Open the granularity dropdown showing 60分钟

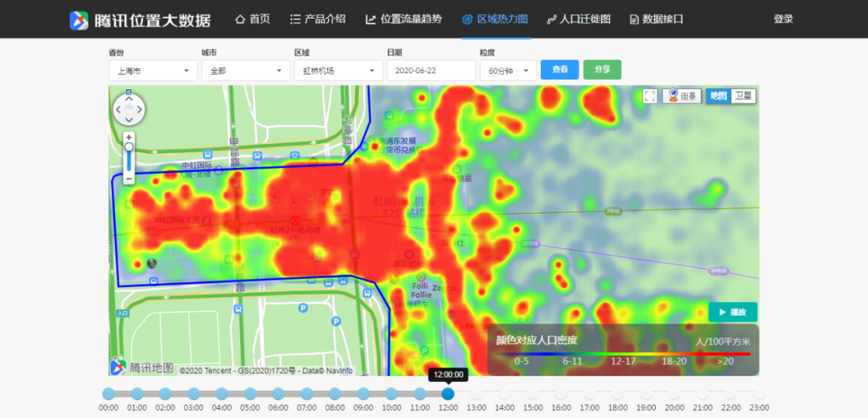(508, 71)
